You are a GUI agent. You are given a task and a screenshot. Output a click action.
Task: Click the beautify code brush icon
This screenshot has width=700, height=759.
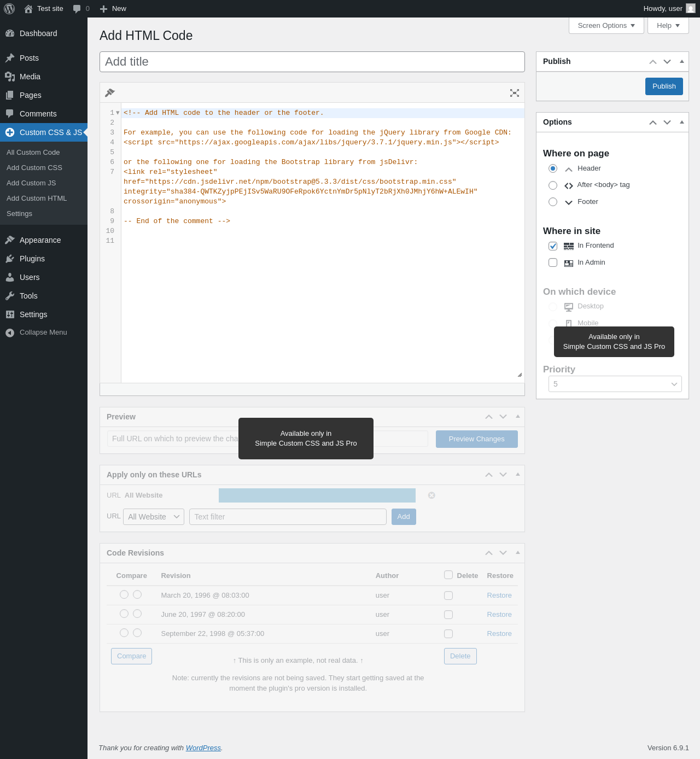110,92
